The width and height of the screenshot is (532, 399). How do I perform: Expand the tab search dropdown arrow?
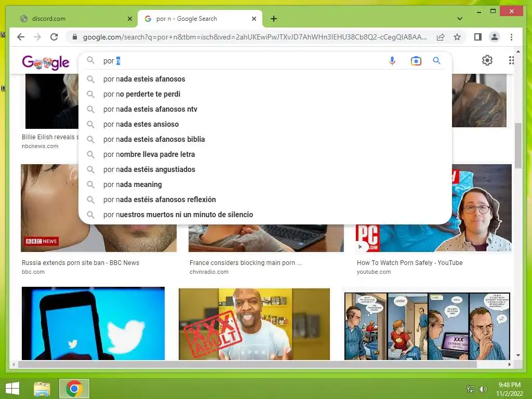(x=460, y=19)
